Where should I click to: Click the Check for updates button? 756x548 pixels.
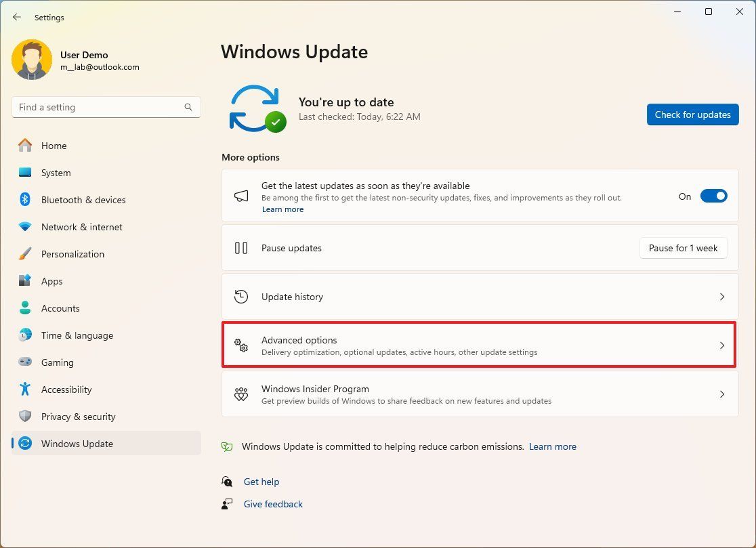(x=692, y=114)
